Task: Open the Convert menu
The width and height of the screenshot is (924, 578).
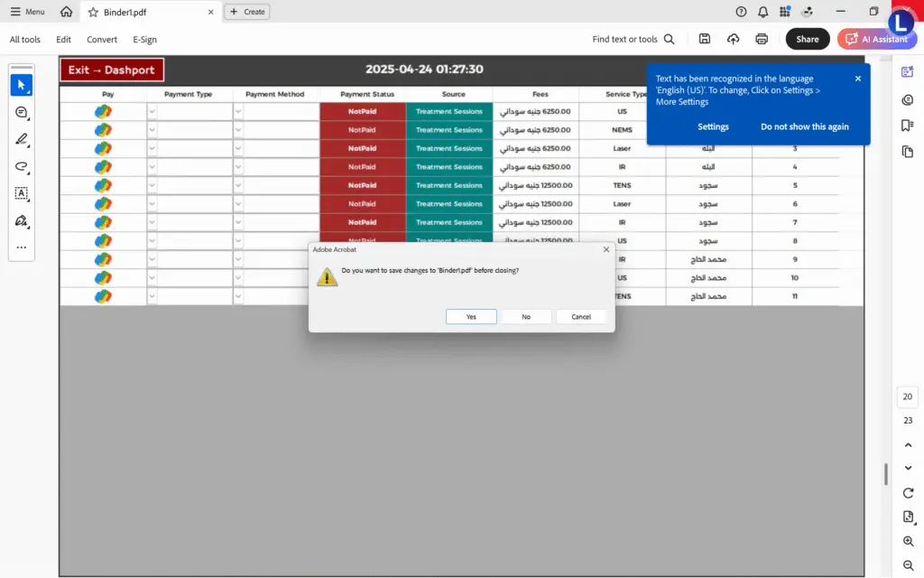Action: point(102,40)
